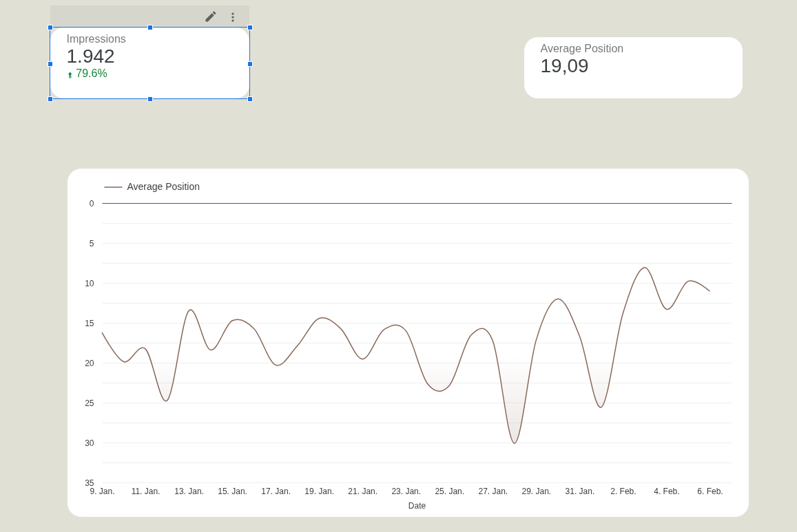Click the y-axis value 35
This screenshot has height=532, width=797.
(90, 482)
